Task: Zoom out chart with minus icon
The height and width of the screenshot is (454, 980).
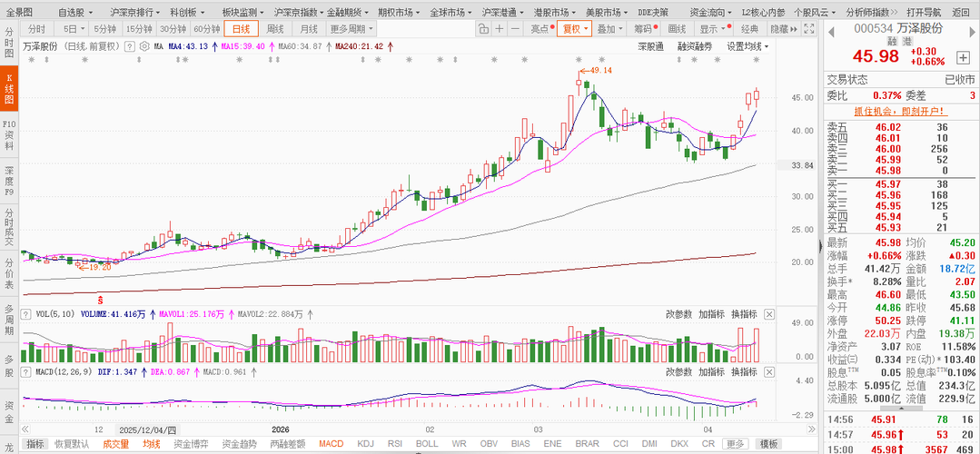Action: tap(515, 29)
